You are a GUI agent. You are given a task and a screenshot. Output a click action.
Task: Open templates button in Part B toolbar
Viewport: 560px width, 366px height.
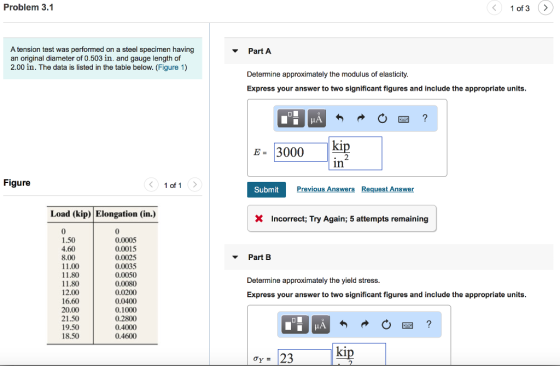tap(295, 324)
